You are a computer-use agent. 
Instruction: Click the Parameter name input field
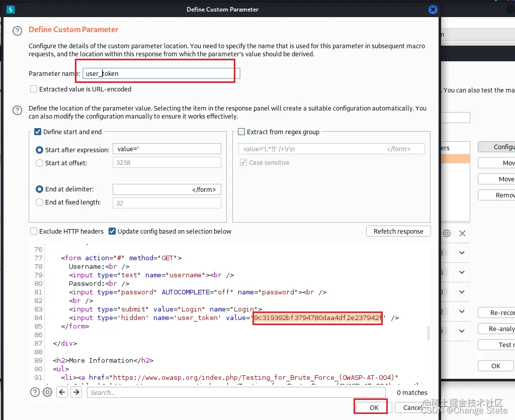click(161, 73)
